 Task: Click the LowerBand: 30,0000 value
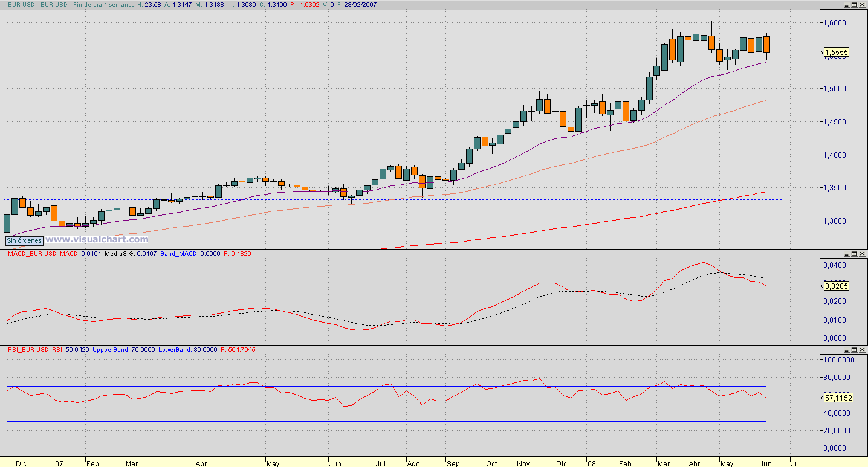[189, 350]
